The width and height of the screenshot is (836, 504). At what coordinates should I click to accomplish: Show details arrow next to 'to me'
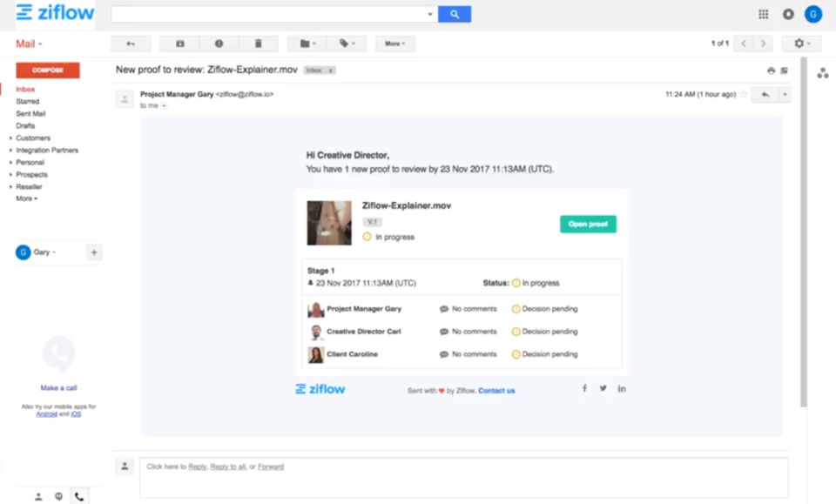pos(165,106)
